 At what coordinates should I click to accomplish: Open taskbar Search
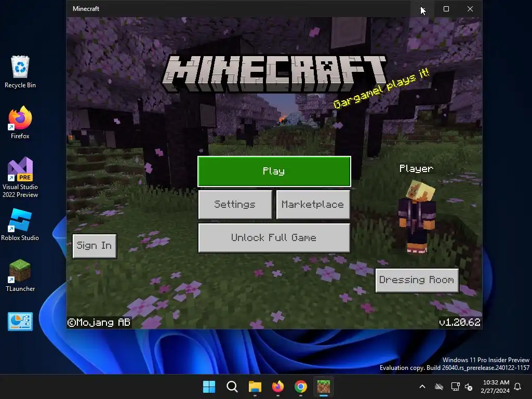point(232,387)
